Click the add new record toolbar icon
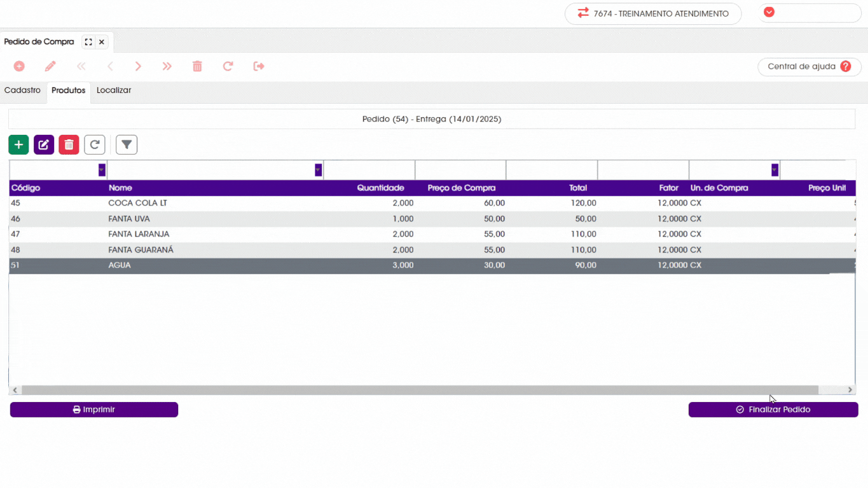 19,66
